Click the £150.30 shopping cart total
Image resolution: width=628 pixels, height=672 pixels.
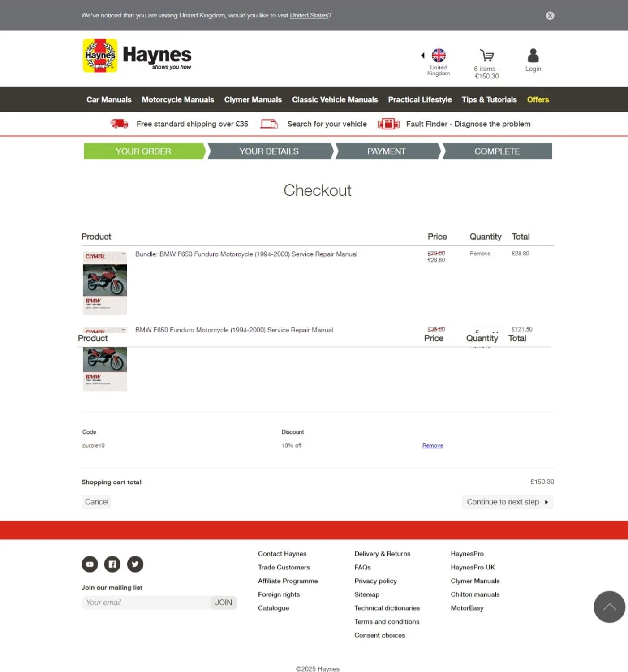coord(542,482)
